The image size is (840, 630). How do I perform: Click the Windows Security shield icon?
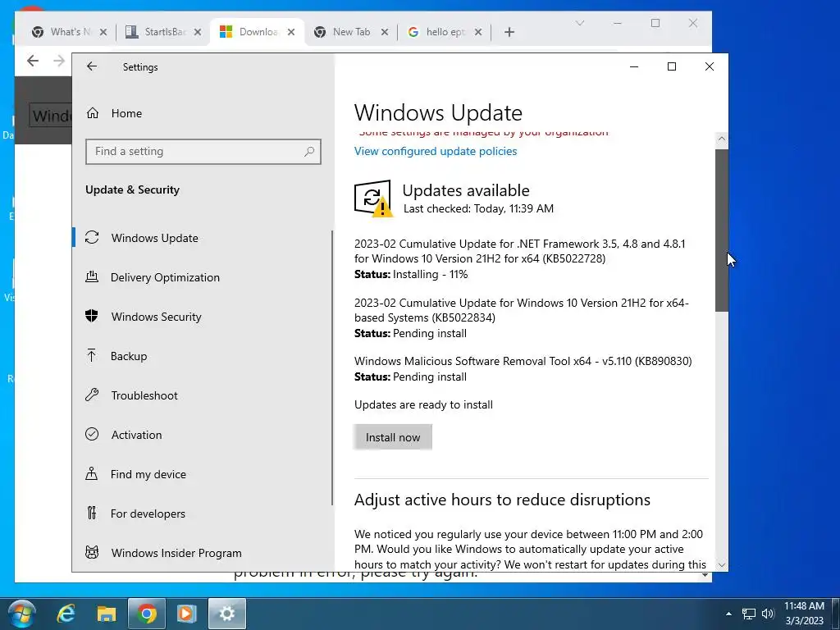tap(92, 316)
